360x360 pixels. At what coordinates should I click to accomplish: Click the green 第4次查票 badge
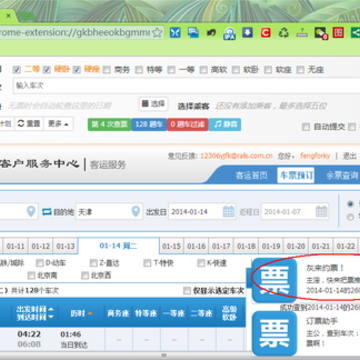[x=109, y=124]
